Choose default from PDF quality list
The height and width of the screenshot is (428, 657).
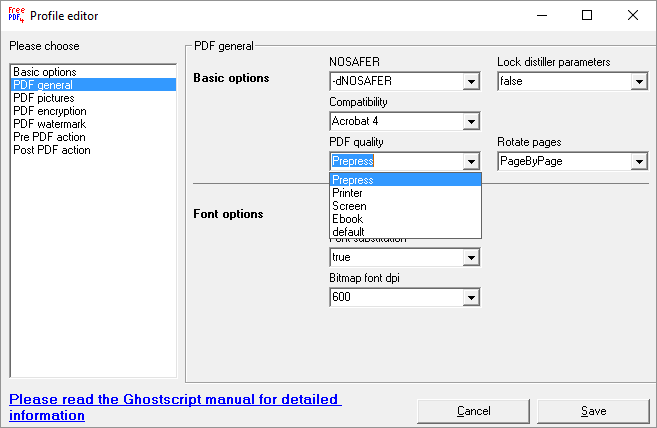pyautogui.click(x=348, y=231)
